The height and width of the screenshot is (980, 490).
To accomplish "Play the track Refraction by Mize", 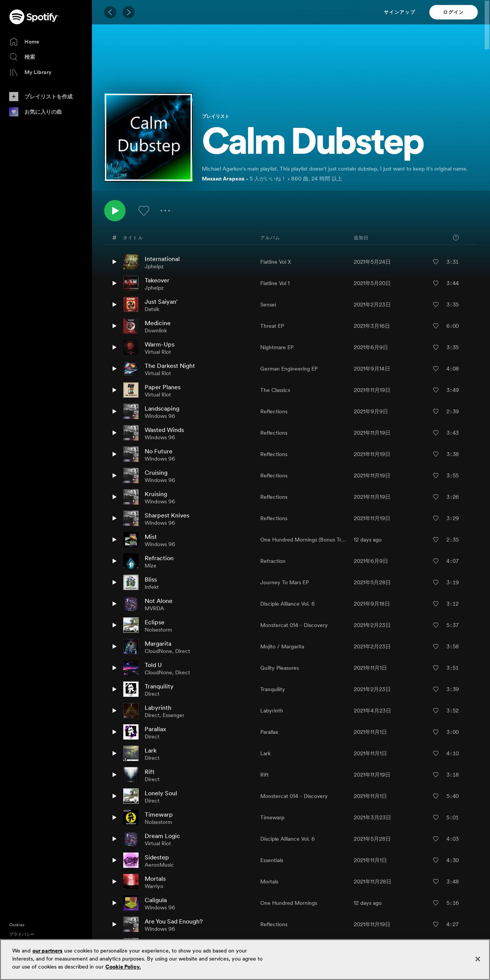I will pos(114,561).
